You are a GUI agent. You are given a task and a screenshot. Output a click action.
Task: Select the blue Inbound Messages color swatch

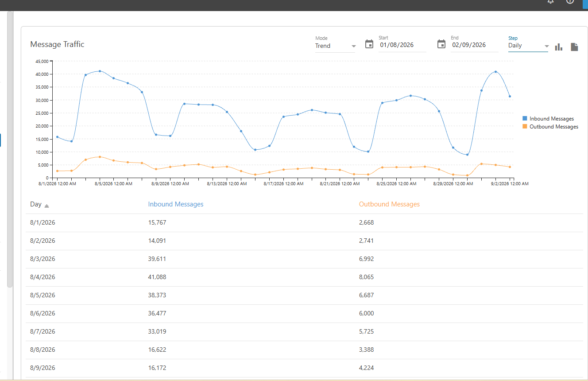[525, 119]
